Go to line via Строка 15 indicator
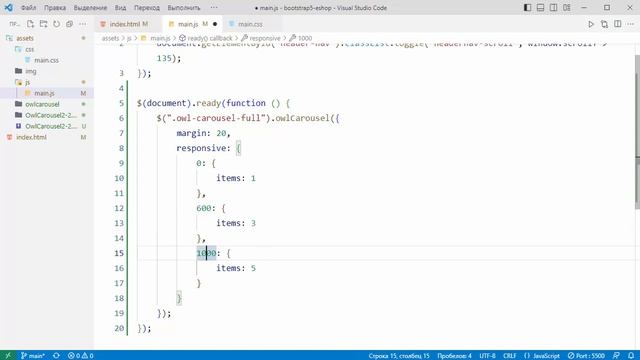 pos(399,356)
